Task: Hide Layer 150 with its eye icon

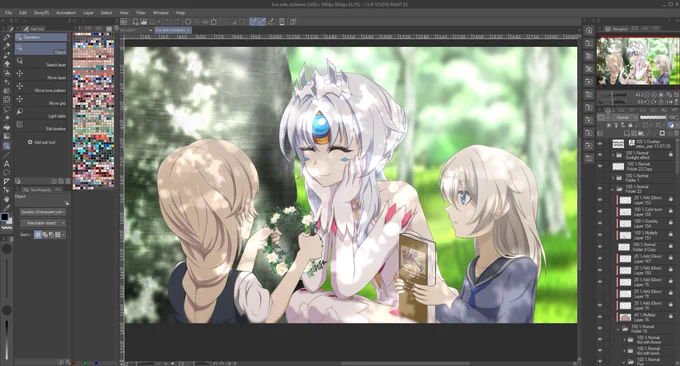Action: click(600, 271)
